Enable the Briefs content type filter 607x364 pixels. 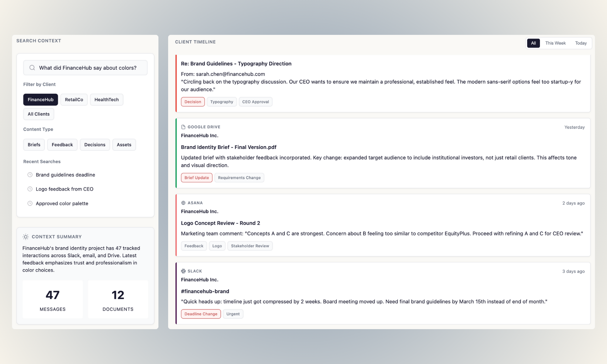point(34,145)
